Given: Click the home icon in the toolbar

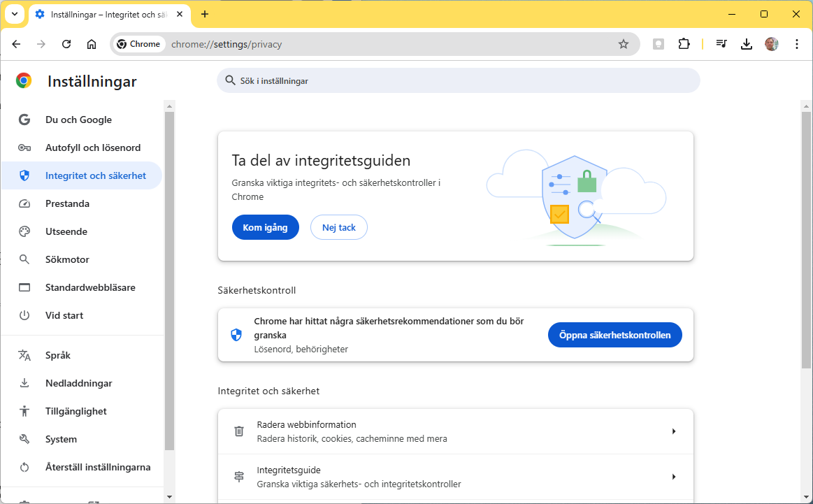Looking at the screenshot, I should [x=92, y=43].
